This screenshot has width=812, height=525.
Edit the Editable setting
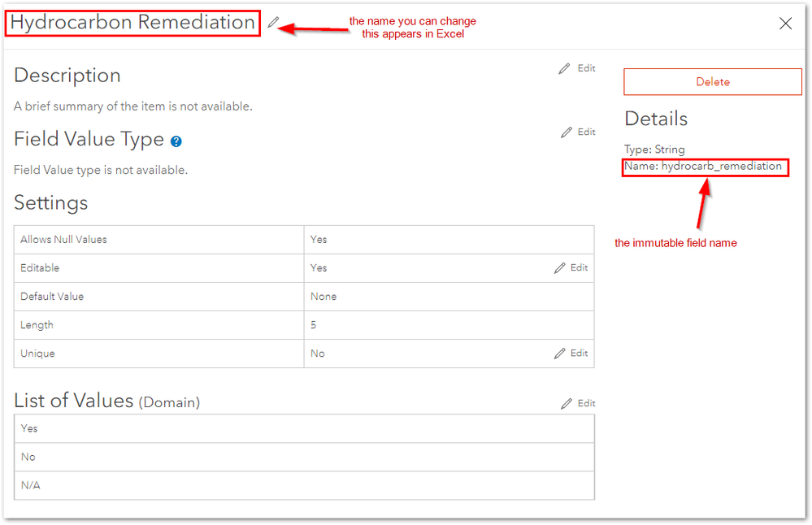[x=571, y=268]
